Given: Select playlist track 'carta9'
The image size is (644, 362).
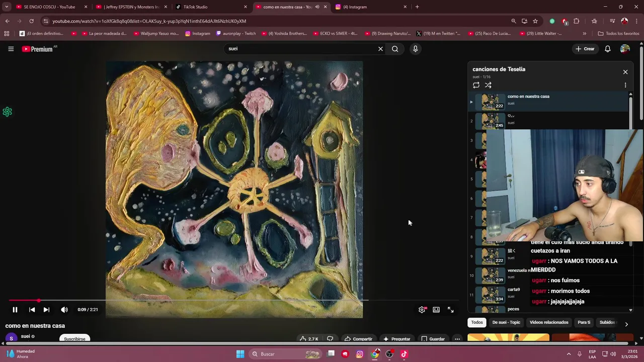Looking at the screenshot, I should tap(513, 290).
